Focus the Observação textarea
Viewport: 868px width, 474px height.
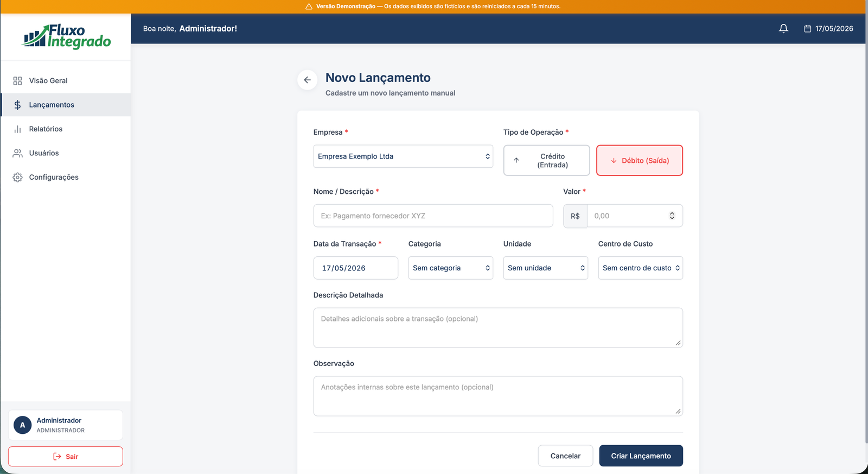(498, 396)
